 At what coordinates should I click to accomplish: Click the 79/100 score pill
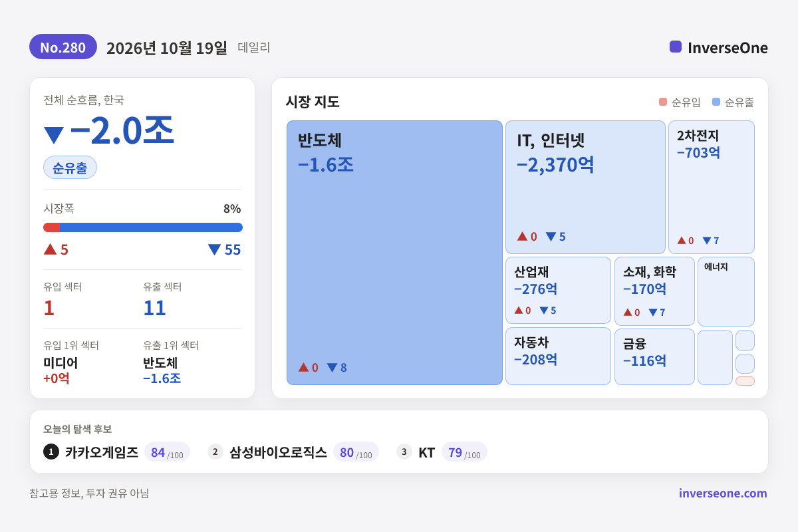tap(464, 452)
